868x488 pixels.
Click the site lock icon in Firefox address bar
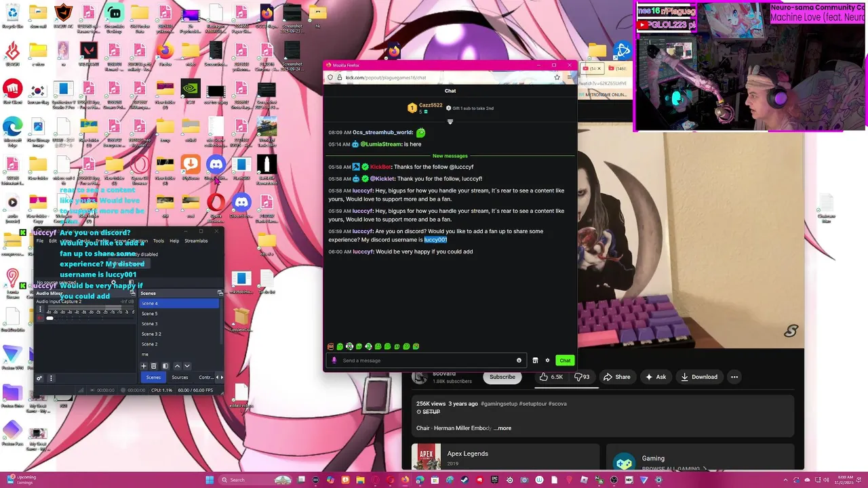[x=340, y=77]
